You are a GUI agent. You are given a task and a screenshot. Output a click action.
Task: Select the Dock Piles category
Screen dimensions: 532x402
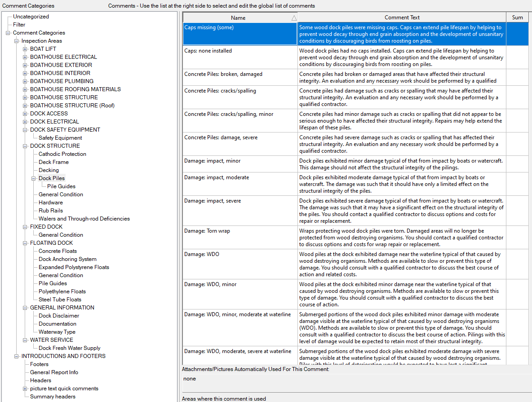[51, 178]
